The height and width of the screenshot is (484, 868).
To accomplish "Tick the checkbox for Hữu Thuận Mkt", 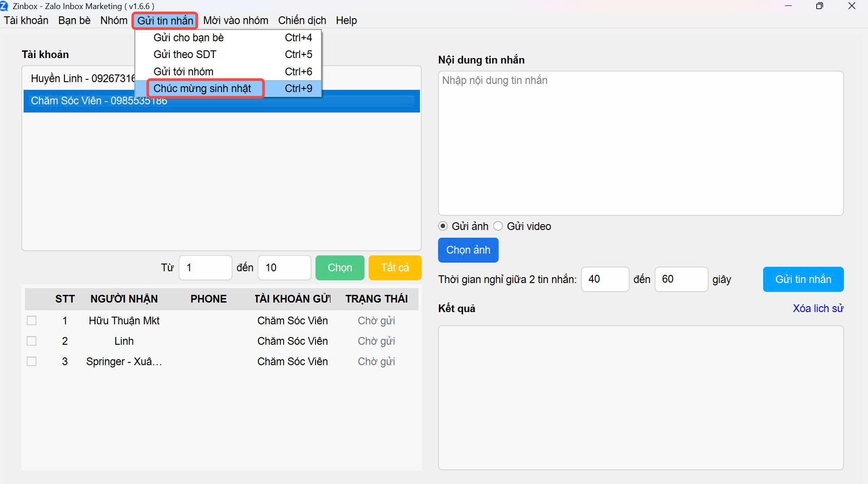I will [32, 321].
